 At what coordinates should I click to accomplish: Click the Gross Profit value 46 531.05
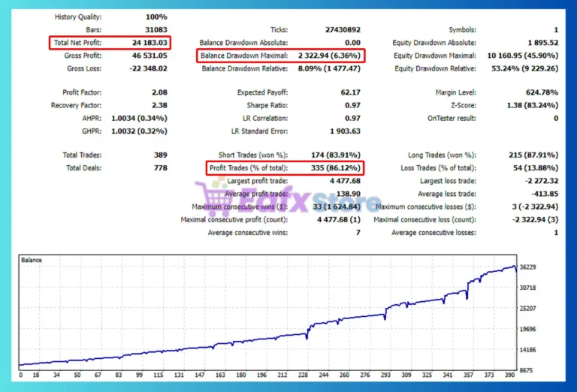click(x=150, y=56)
